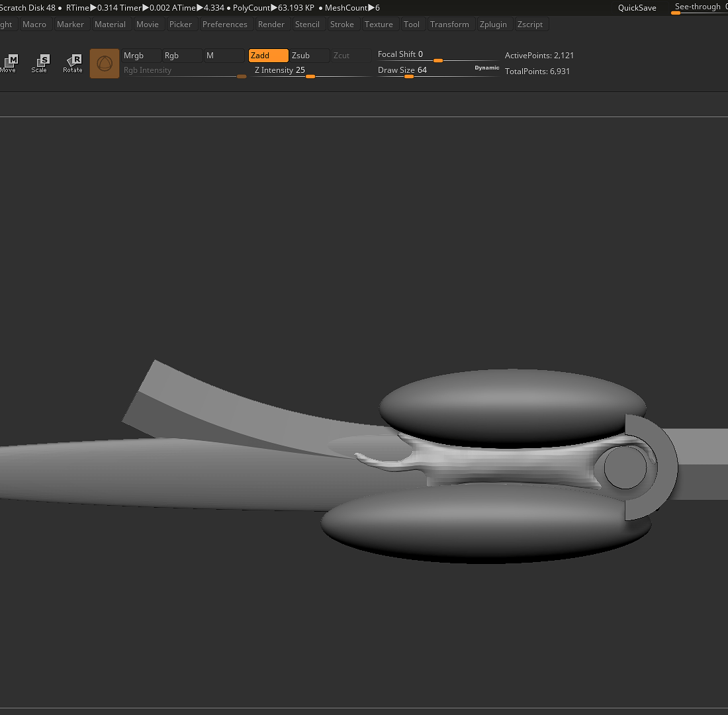Open the Render menu
Screen dimensions: 728x715
pos(271,24)
